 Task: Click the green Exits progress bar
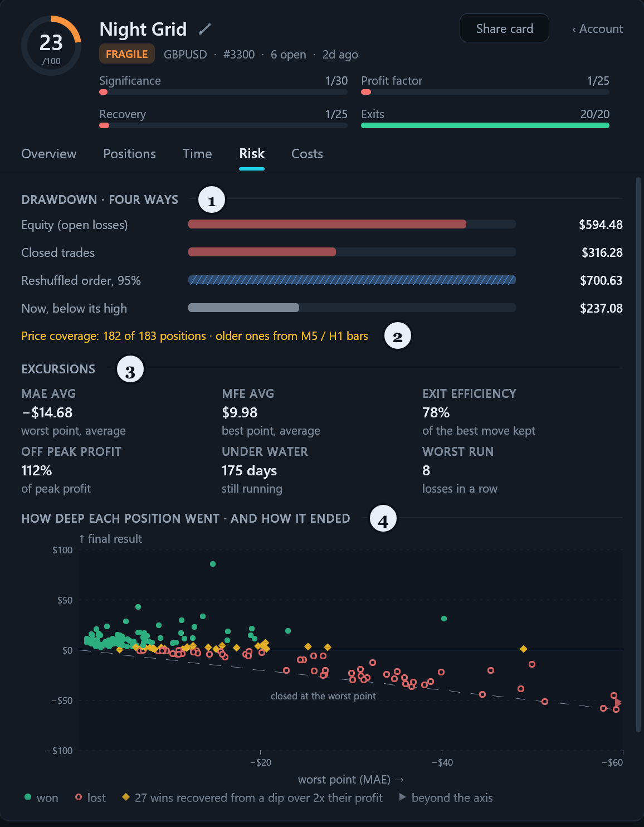(485, 125)
